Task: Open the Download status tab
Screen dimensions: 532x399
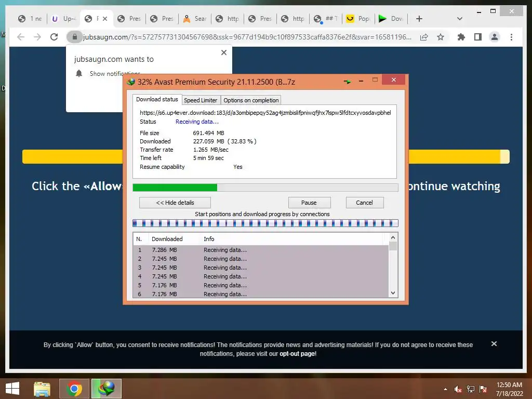Action: click(x=157, y=99)
